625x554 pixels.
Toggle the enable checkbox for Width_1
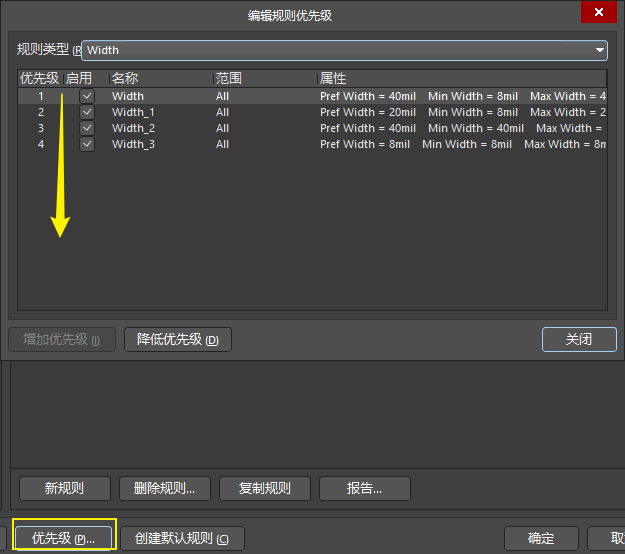(x=87, y=113)
